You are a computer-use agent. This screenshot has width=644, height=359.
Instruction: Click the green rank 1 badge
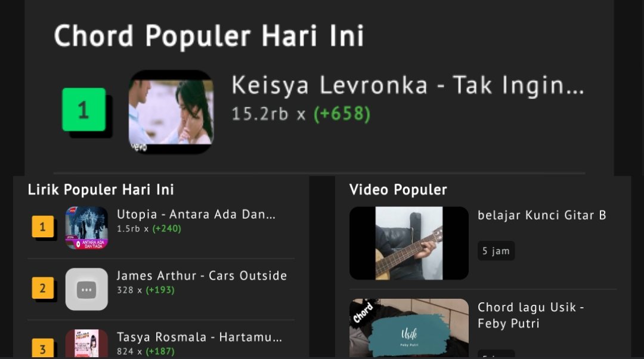(x=84, y=110)
